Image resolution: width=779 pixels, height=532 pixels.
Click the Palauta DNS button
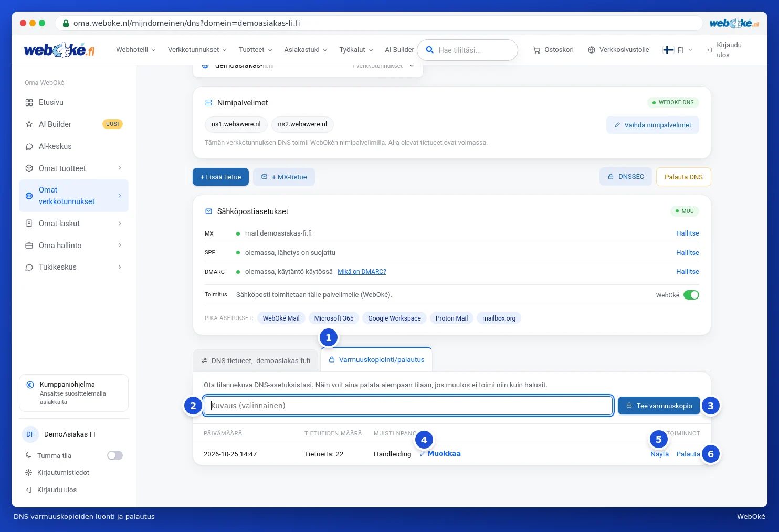pyautogui.click(x=683, y=177)
